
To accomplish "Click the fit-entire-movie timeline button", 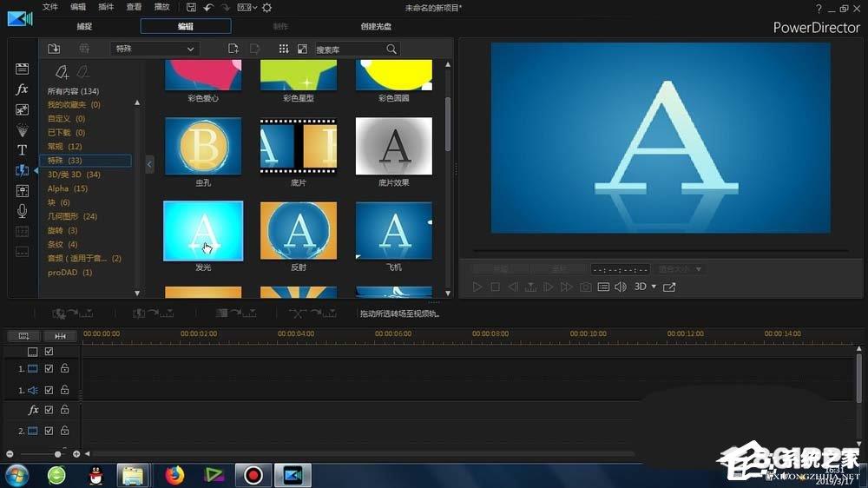I will coord(61,336).
